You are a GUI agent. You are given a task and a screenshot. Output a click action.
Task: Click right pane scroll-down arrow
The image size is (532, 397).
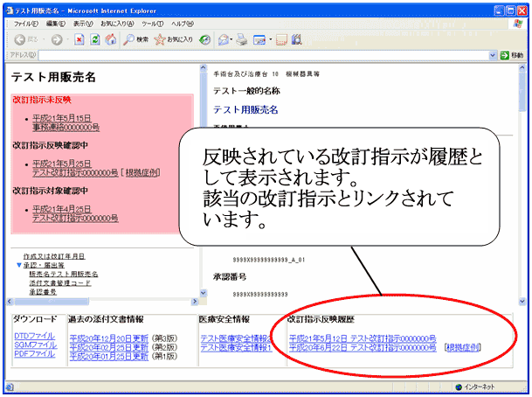(x=522, y=301)
